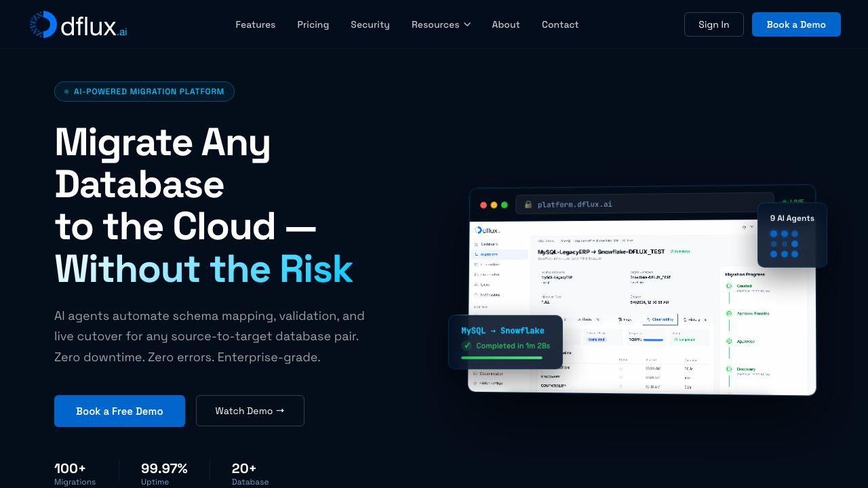The width and height of the screenshot is (868, 488).
Task: Click the green progress bar in card
Action: 502,358
